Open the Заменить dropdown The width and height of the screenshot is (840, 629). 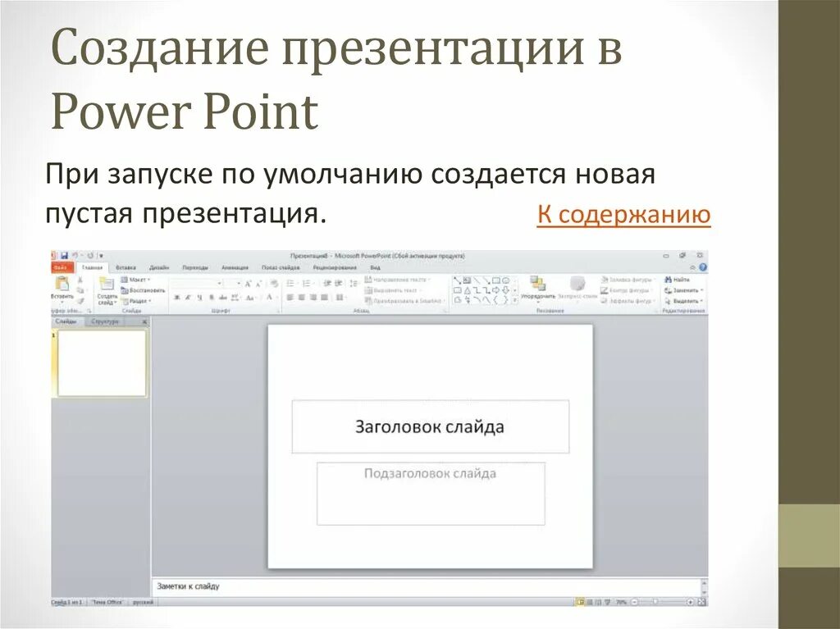pyautogui.click(x=683, y=290)
